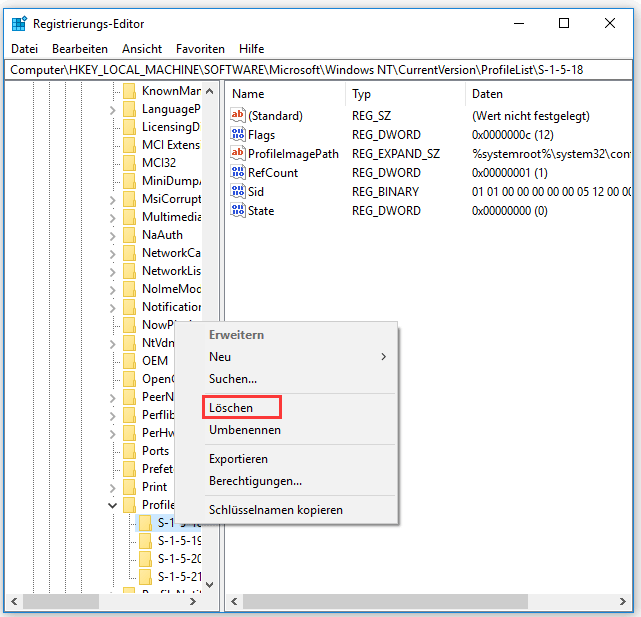Select the OEM folder icon
This screenshot has height=617, width=641.
pos(129,361)
